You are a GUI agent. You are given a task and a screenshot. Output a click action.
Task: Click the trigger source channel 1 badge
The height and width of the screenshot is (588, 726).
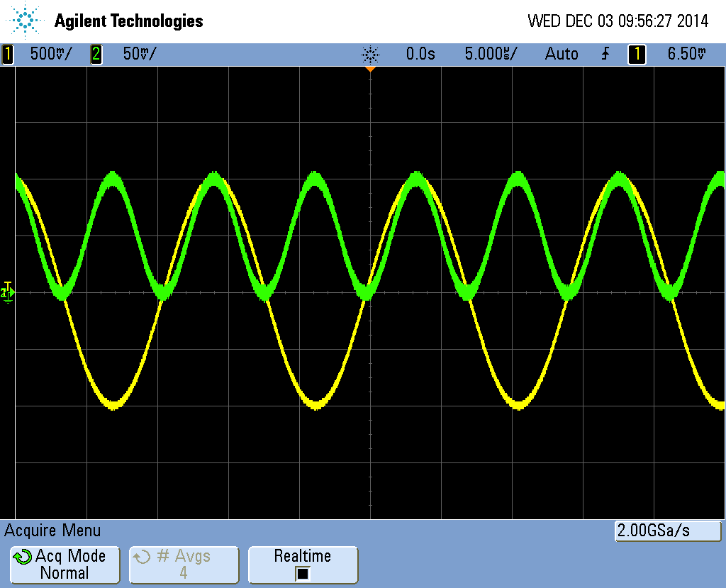pos(637,54)
